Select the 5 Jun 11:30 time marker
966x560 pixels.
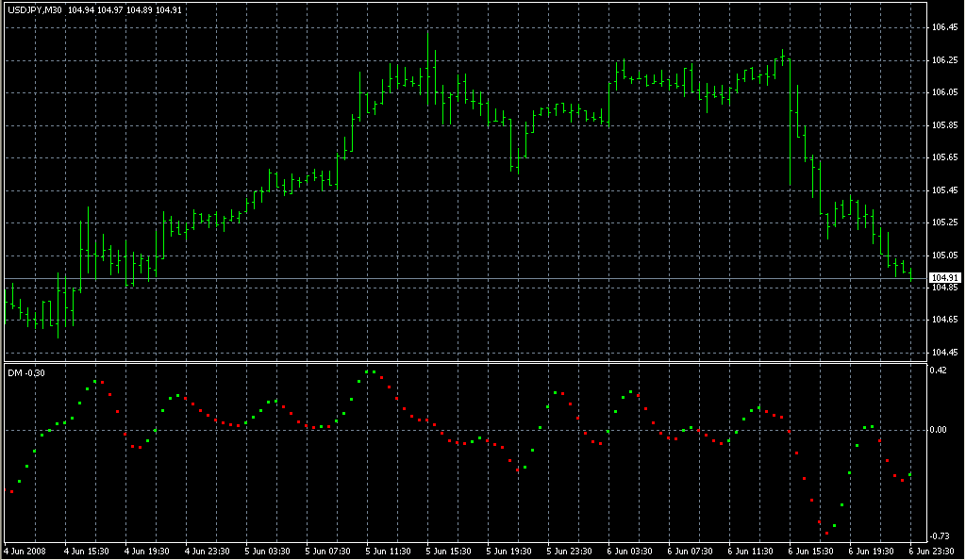click(x=390, y=551)
